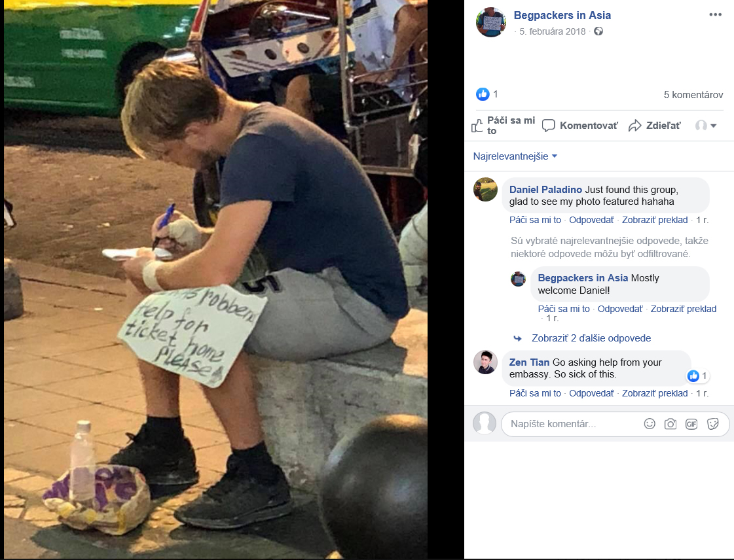This screenshot has width=734, height=560.
Task: Show the 5 komentárov count link
Action: [693, 94]
